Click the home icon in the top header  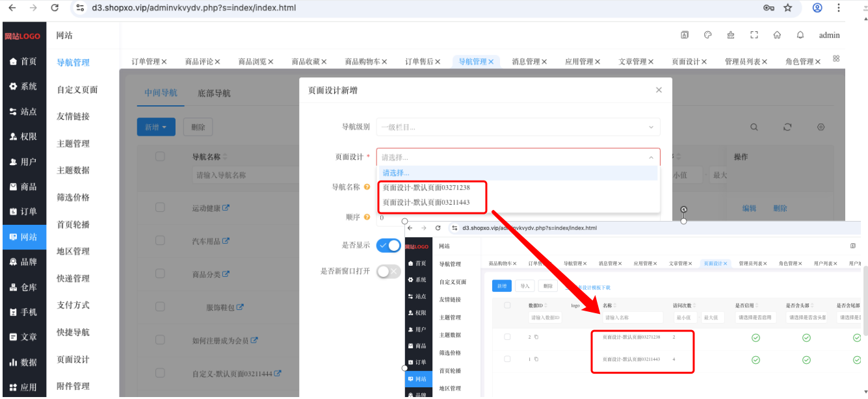pos(777,35)
